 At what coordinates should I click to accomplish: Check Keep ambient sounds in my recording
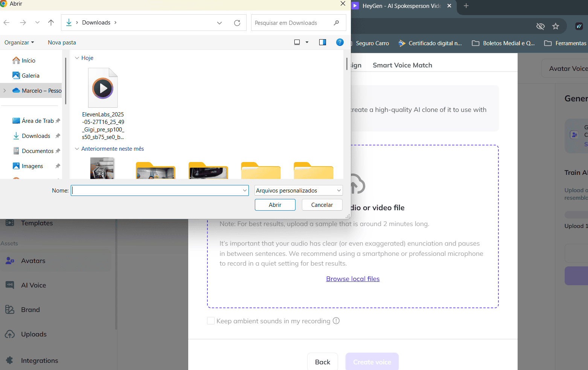211,321
